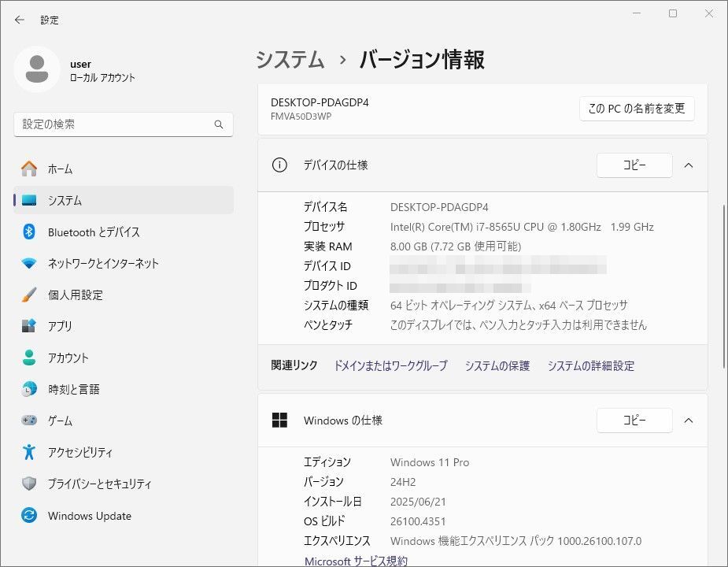Select the システム monitor icon

coord(29,200)
